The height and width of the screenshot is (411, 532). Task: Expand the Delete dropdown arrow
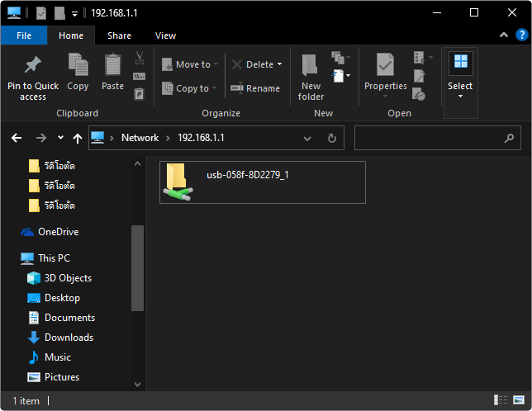coord(279,64)
